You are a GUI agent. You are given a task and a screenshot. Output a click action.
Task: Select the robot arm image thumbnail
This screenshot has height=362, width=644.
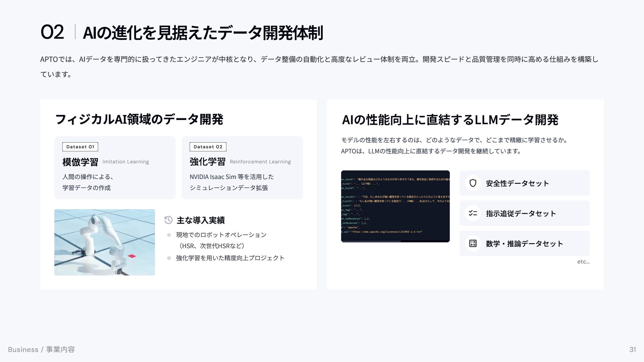pos(105,242)
